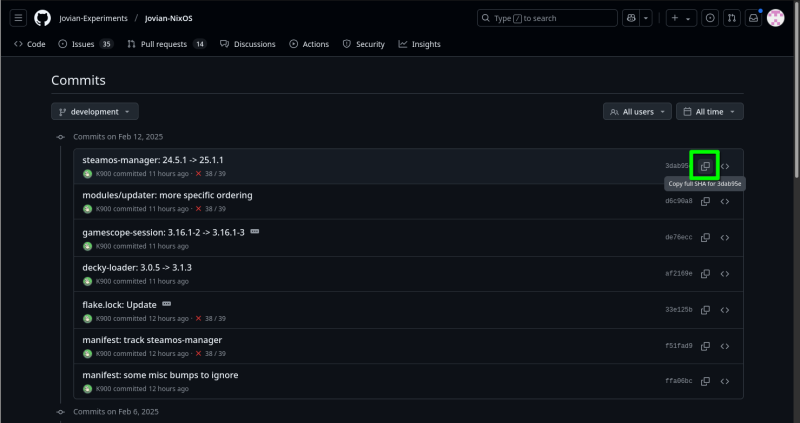Open K900 author link on decky-loader commit
The width and height of the screenshot is (800, 423).
point(104,282)
